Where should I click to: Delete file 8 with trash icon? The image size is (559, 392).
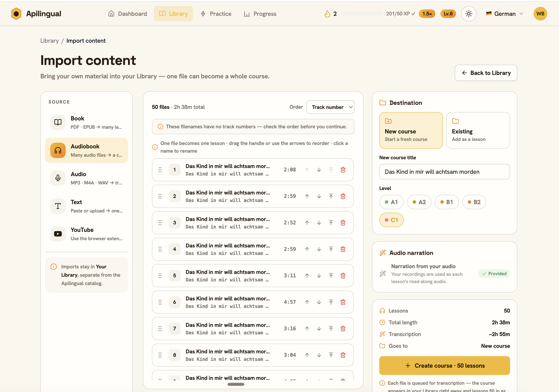343,355
